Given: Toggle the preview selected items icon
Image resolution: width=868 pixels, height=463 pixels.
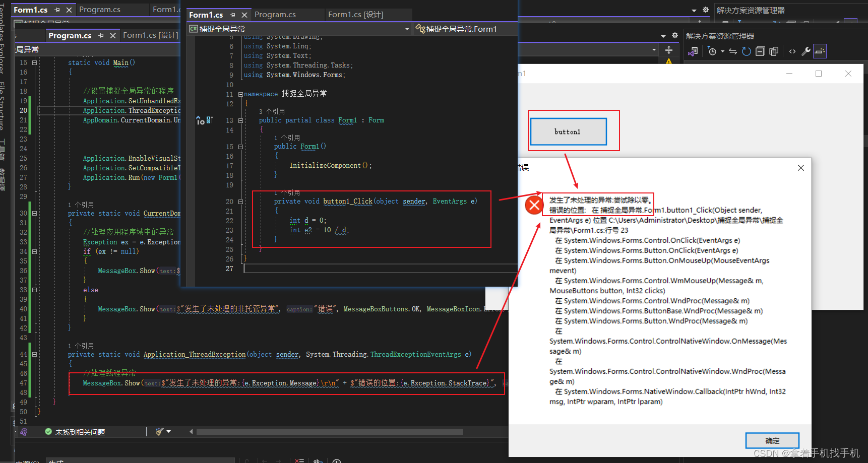Looking at the screenshot, I should [820, 51].
